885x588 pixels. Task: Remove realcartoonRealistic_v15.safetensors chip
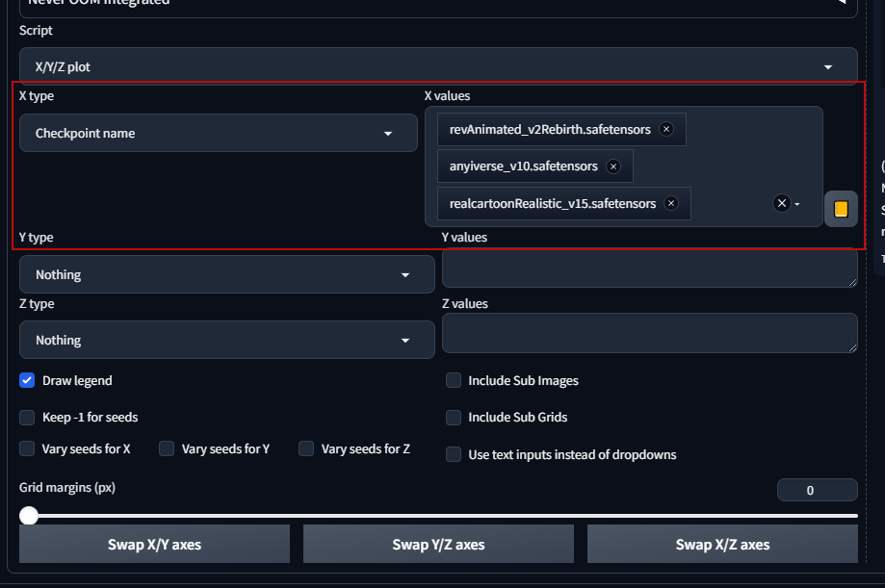coord(671,203)
